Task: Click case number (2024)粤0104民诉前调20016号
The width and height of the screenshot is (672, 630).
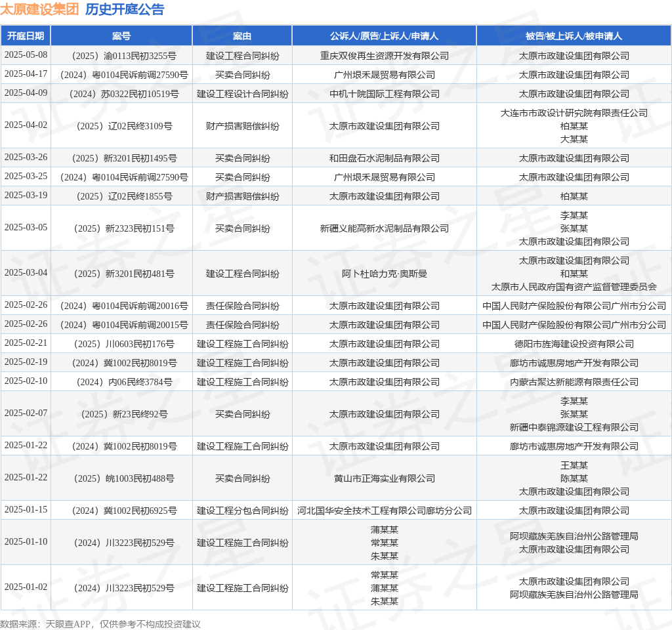Action: click(124, 306)
